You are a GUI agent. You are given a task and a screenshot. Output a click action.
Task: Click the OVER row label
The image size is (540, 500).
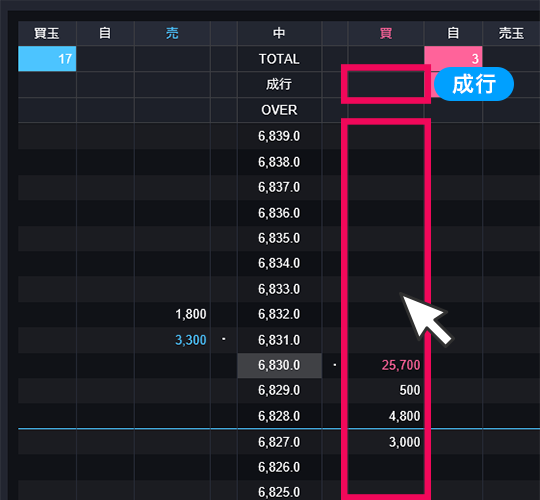point(279,110)
